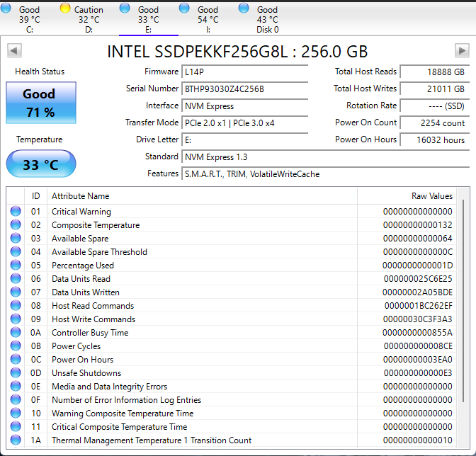
Task: Click status icon of Composite Temperature row
Action: click(x=16, y=224)
